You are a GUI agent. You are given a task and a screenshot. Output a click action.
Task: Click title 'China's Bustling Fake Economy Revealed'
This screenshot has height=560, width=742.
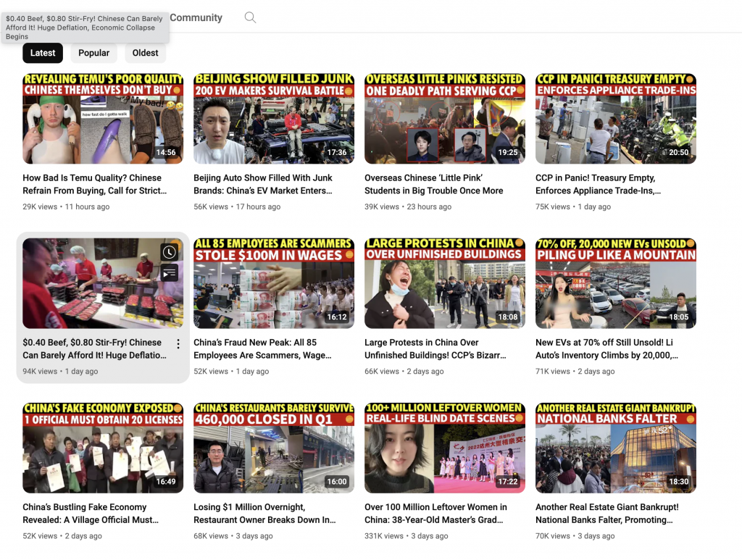click(x=91, y=513)
